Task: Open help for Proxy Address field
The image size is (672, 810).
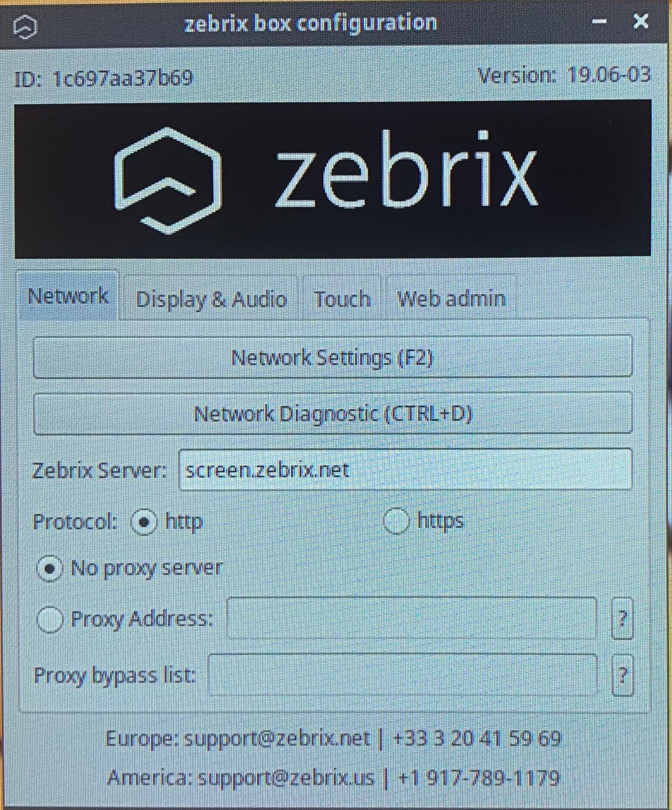Action: [622, 618]
